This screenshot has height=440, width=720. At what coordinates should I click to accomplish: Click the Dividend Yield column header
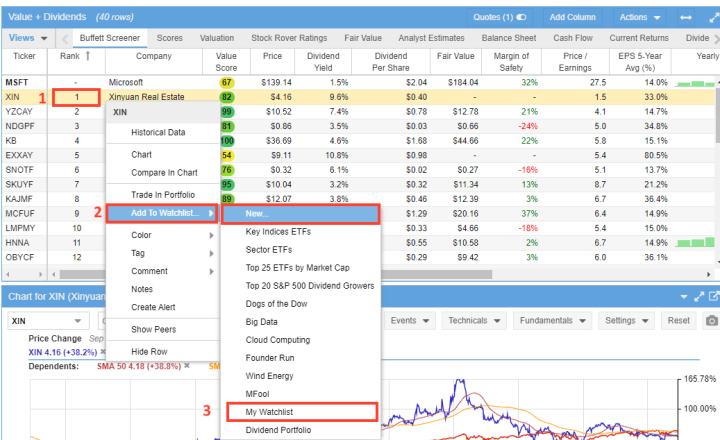coord(323,62)
